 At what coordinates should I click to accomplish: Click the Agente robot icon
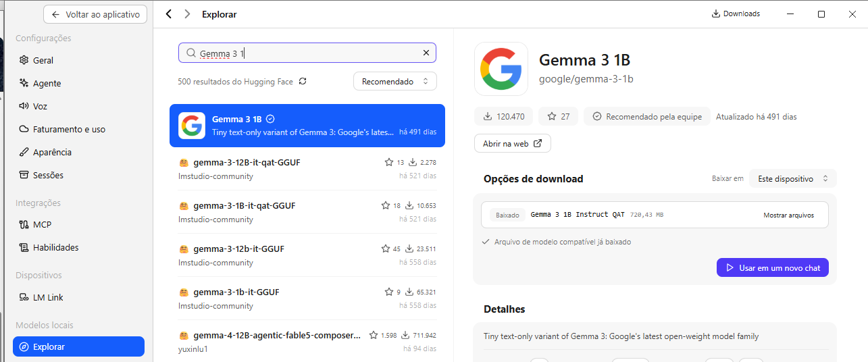[x=24, y=83]
